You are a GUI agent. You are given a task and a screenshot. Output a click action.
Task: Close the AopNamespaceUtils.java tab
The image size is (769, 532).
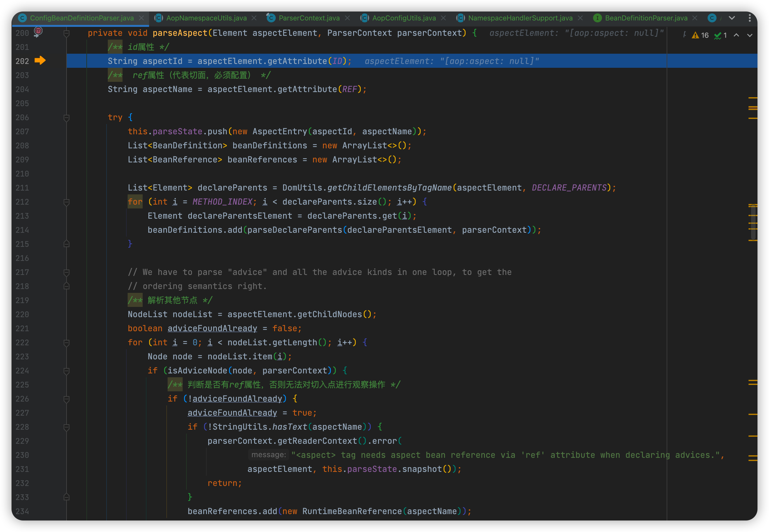(254, 18)
